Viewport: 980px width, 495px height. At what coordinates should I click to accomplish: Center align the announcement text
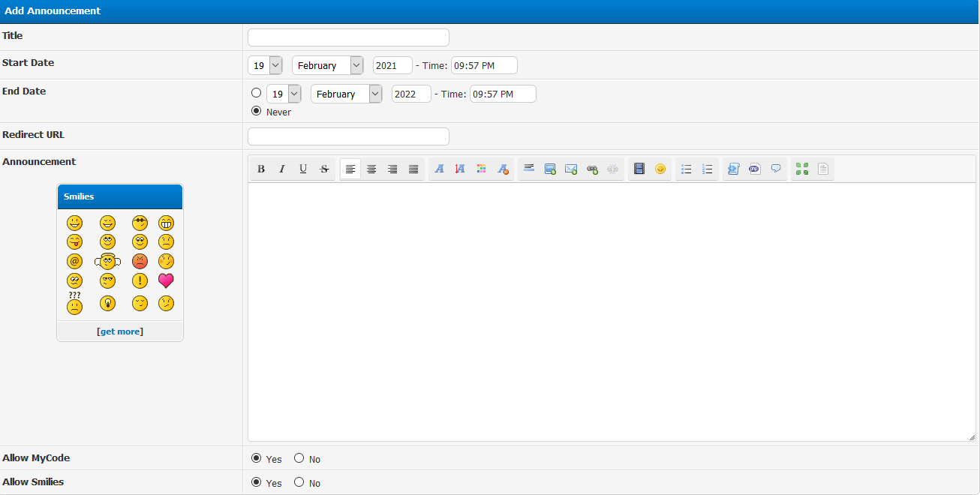371,169
